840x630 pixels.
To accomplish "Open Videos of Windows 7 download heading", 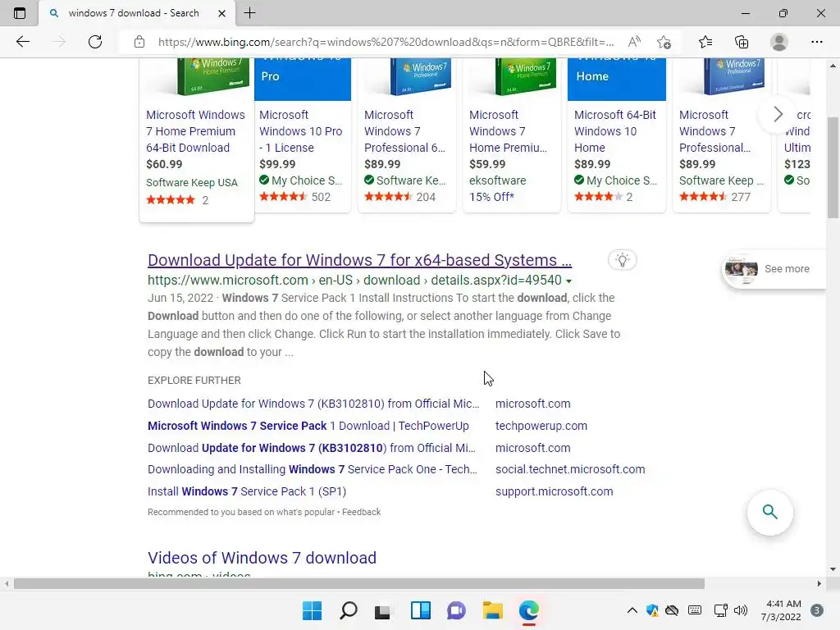I will [262, 558].
